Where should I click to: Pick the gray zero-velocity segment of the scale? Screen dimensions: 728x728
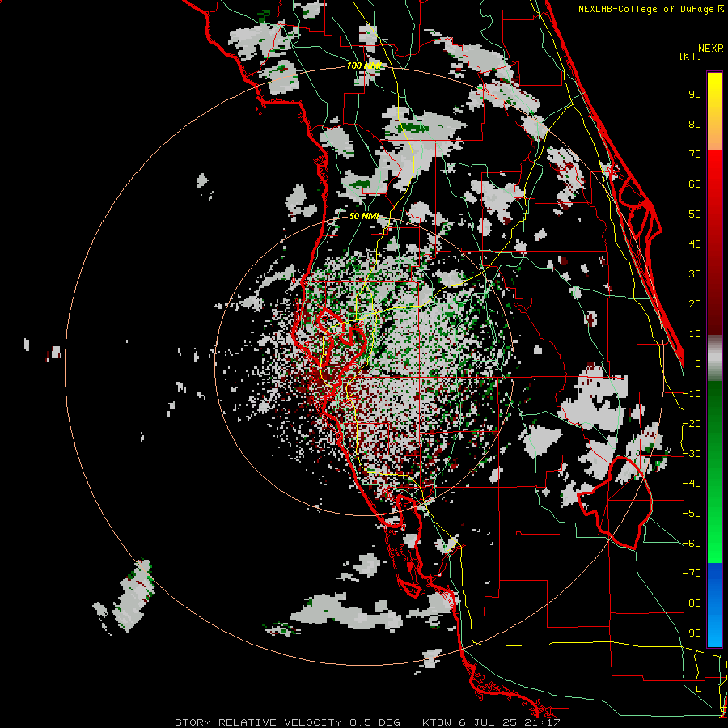click(714, 358)
